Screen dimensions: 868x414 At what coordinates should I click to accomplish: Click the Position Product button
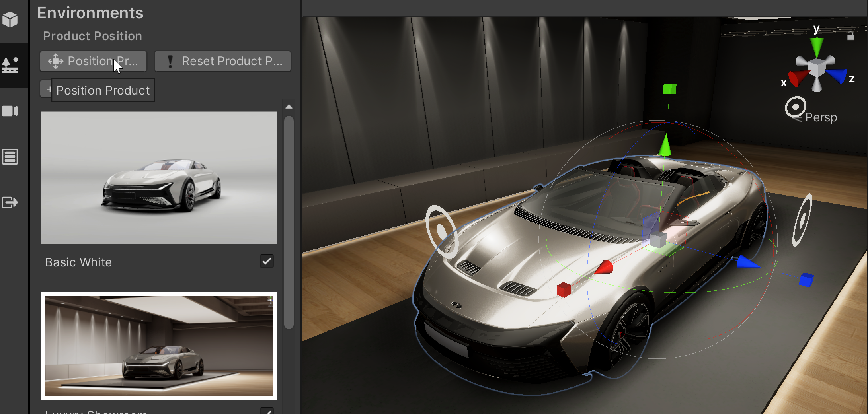click(x=94, y=61)
